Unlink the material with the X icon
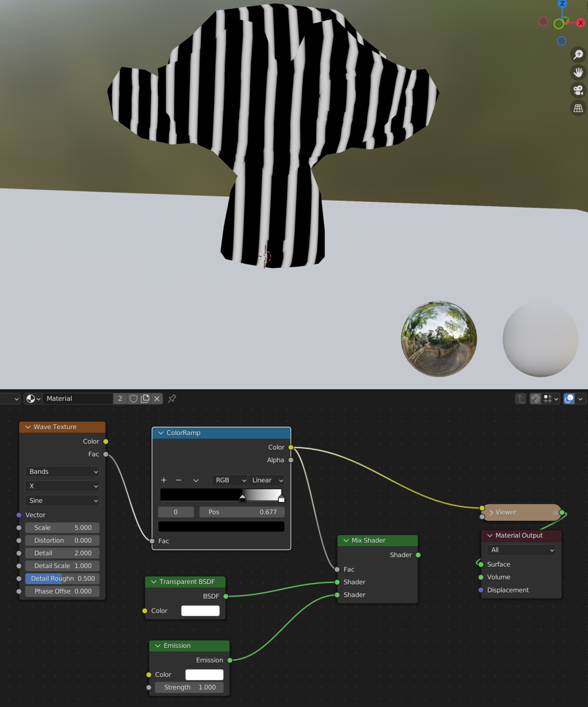Image resolution: width=588 pixels, height=707 pixels. pos(157,399)
